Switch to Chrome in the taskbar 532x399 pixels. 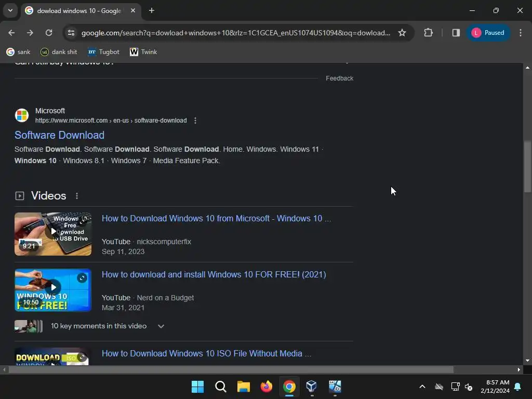click(x=289, y=387)
